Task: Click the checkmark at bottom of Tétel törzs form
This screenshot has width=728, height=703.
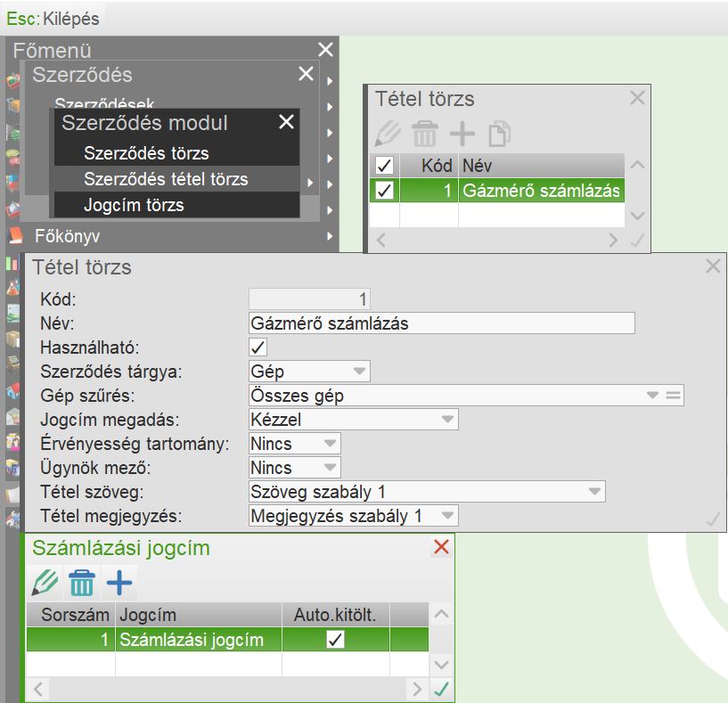Action: click(713, 519)
